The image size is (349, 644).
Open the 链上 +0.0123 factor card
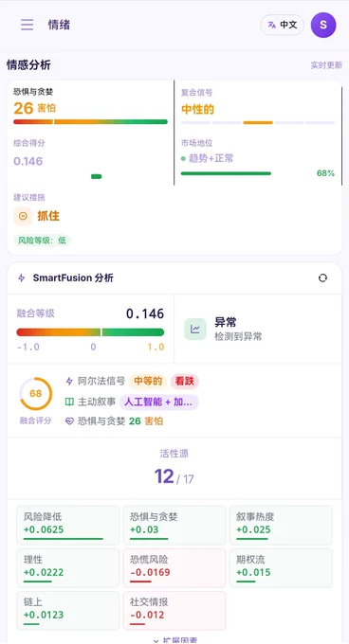click(x=68, y=611)
